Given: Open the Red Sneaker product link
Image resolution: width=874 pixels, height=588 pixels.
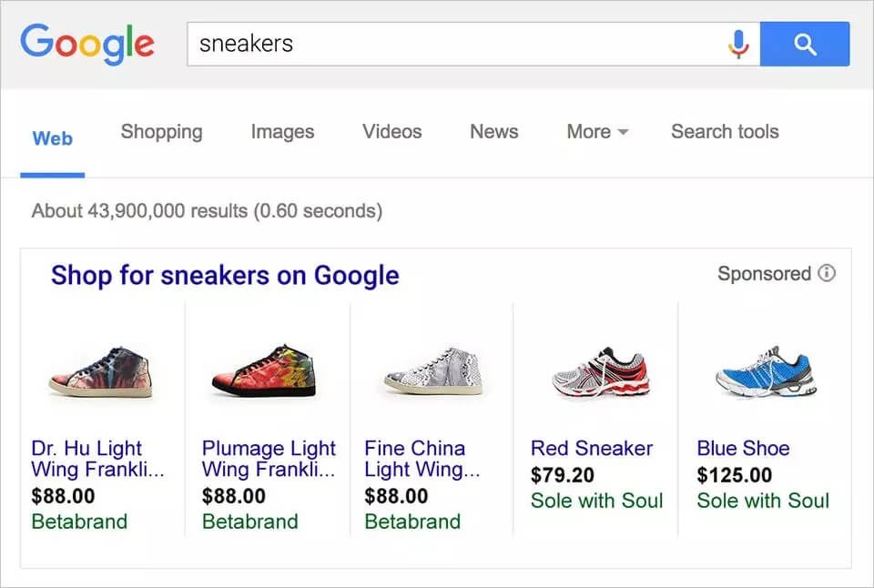Looking at the screenshot, I should (592, 449).
